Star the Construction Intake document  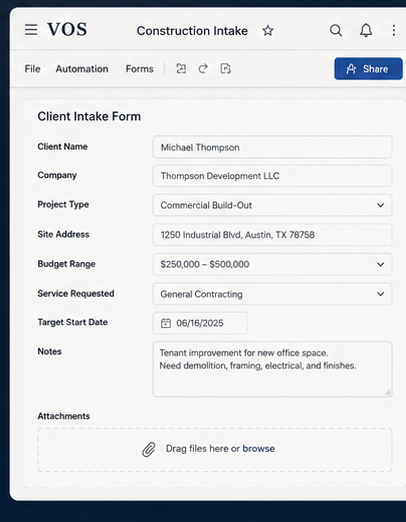pos(268,31)
